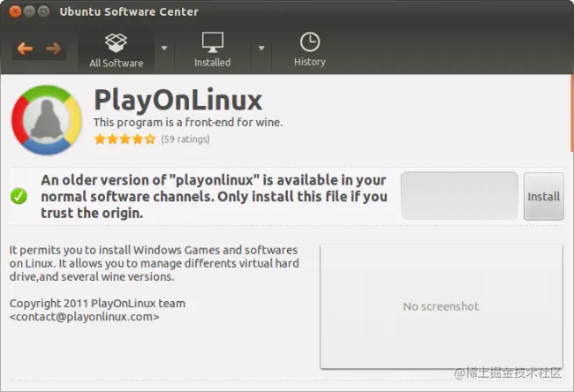Open the History view

pos(310,49)
